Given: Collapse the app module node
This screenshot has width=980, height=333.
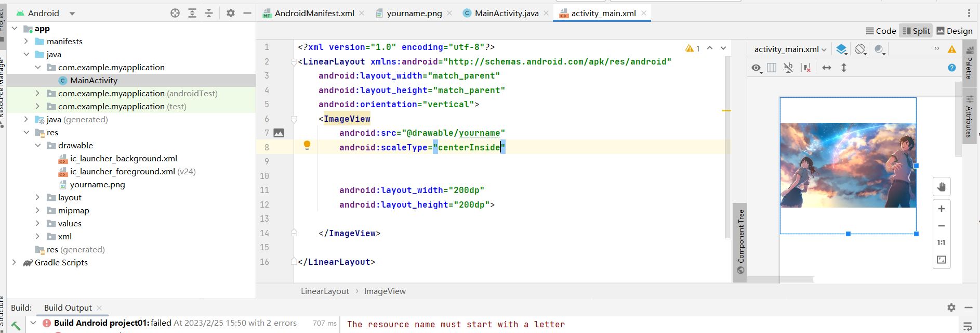Looking at the screenshot, I should click(x=15, y=28).
